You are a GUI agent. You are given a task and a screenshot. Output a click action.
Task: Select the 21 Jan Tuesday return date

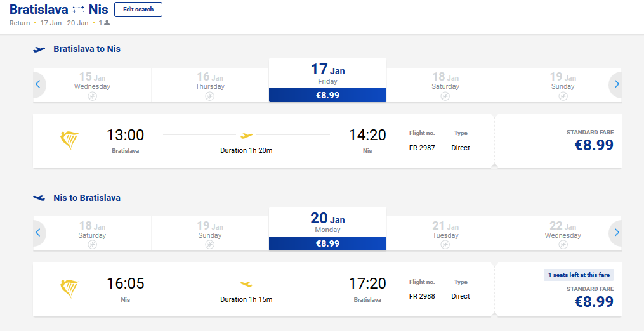coord(445,234)
